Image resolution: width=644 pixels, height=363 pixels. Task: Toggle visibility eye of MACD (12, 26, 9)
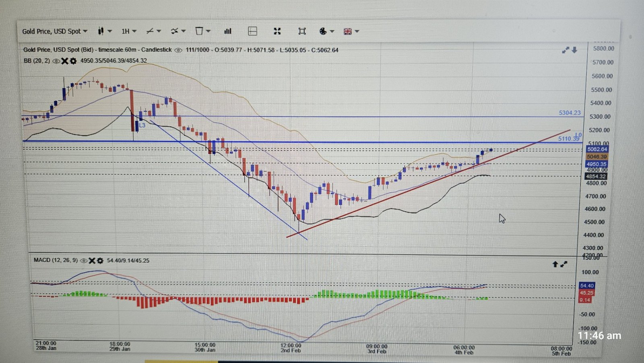(84, 261)
